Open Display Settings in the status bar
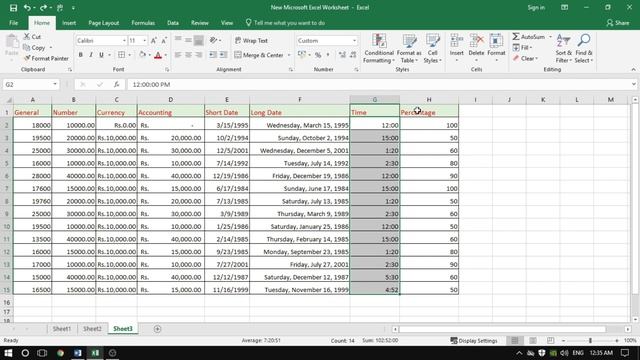This screenshot has height=360, width=640. click(x=474, y=340)
